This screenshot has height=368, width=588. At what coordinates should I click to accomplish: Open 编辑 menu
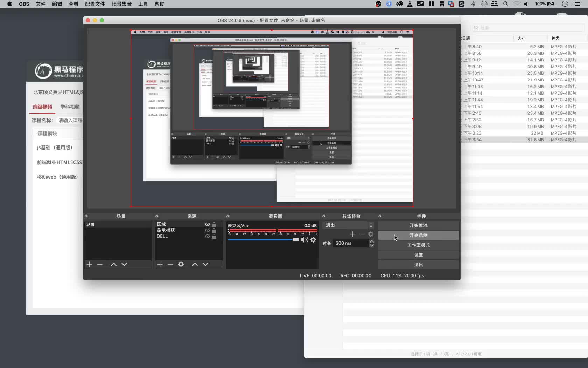click(x=57, y=4)
